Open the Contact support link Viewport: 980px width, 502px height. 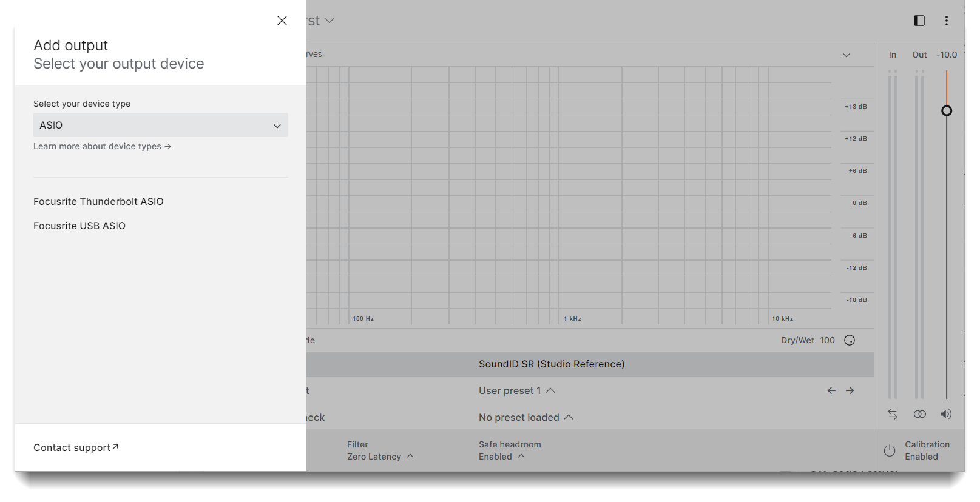click(76, 447)
